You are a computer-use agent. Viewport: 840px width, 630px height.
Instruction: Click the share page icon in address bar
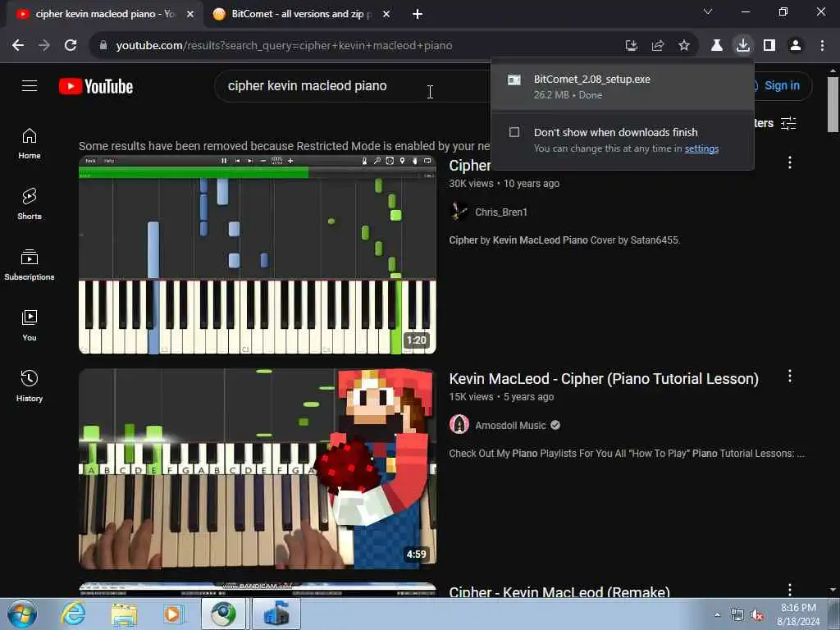point(658,46)
